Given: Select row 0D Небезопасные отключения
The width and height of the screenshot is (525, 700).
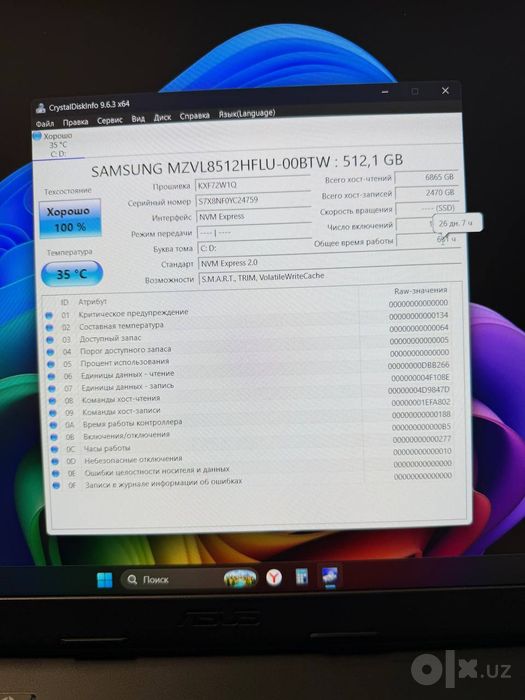Looking at the screenshot, I should 253,458.
